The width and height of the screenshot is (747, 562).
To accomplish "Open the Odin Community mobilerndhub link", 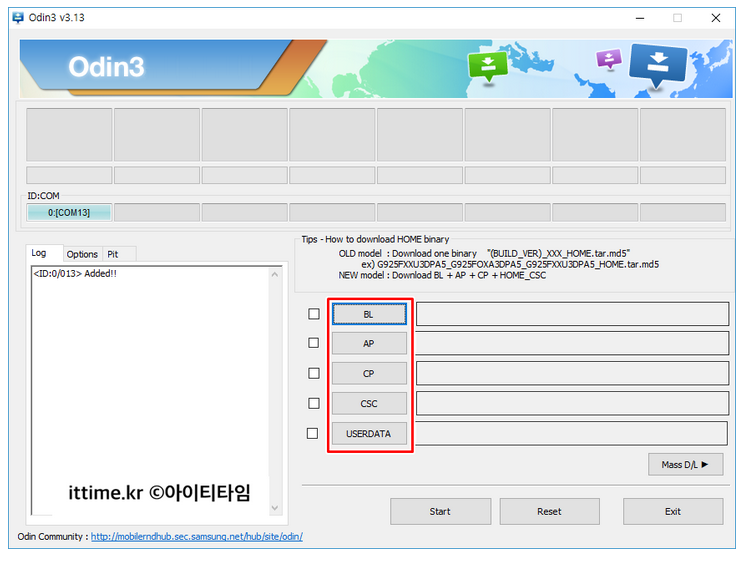I will tap(197, 537).
